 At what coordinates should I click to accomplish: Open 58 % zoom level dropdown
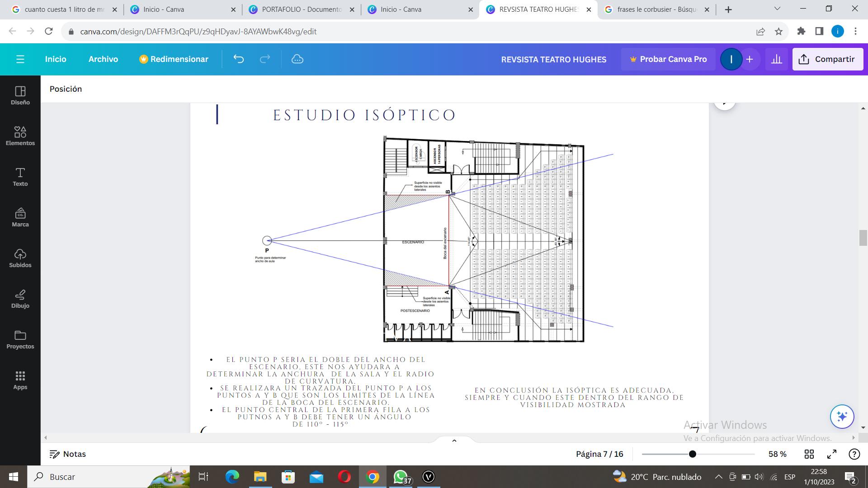pyautogui.click(x=777, y=454)
